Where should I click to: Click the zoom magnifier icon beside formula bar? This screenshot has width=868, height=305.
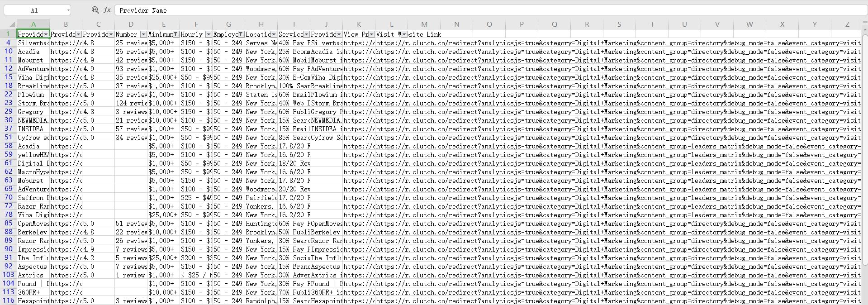pos(95,10)
